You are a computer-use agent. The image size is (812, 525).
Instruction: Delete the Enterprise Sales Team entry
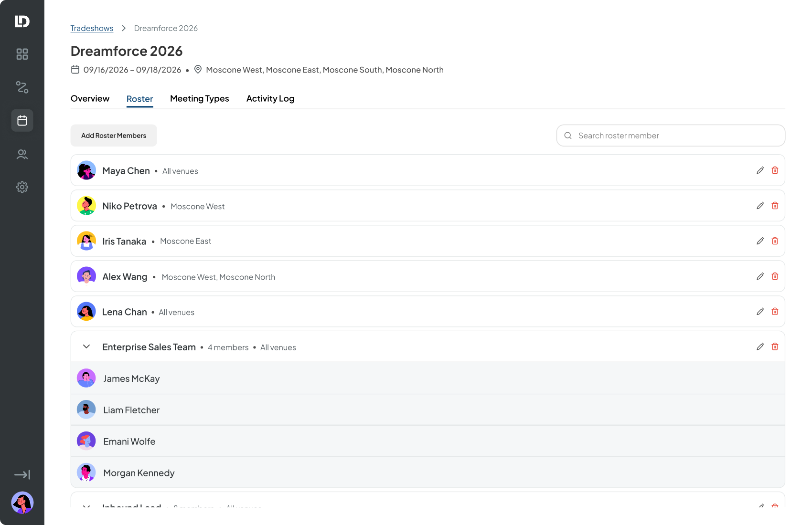point(775,346)
